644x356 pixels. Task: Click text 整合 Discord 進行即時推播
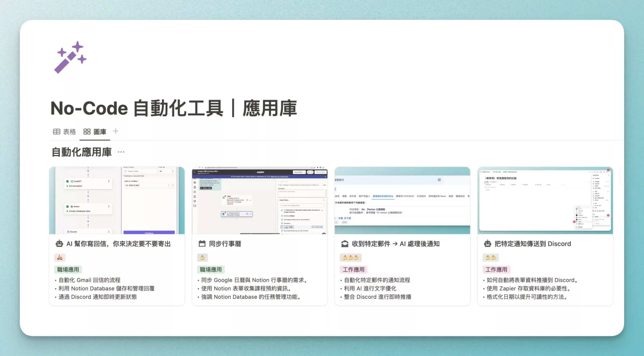coord(378,297)
